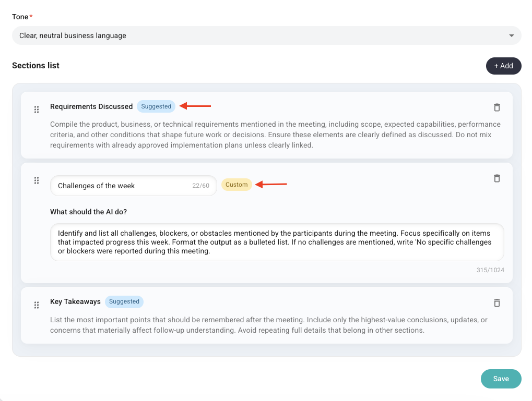Screen dimensions: 532x401
Task: Select the Key Takeaways section title
Action: click(75, 301)
